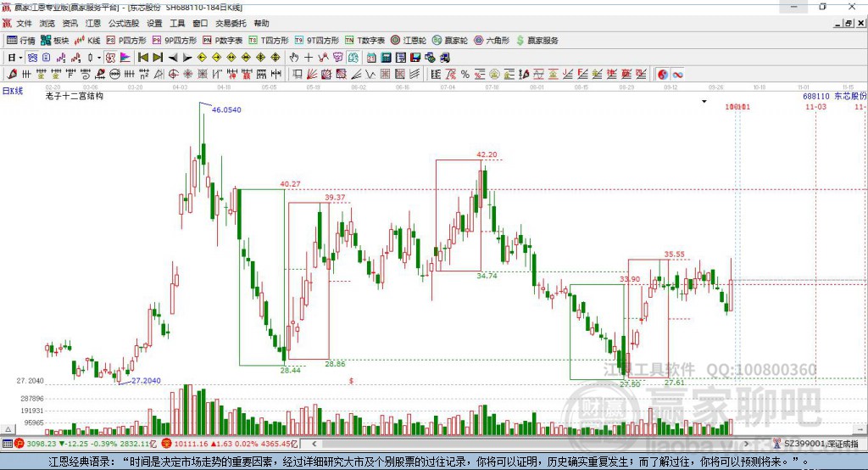Click the percent % retracement tool
Image resolution: width=868 pixels, height=470 pixels.
465,75
